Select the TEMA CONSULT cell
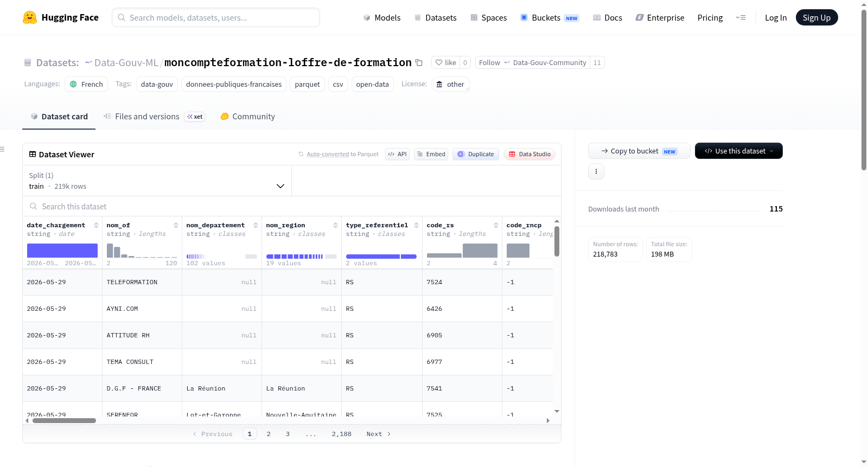868x467 pixels. 142,362
